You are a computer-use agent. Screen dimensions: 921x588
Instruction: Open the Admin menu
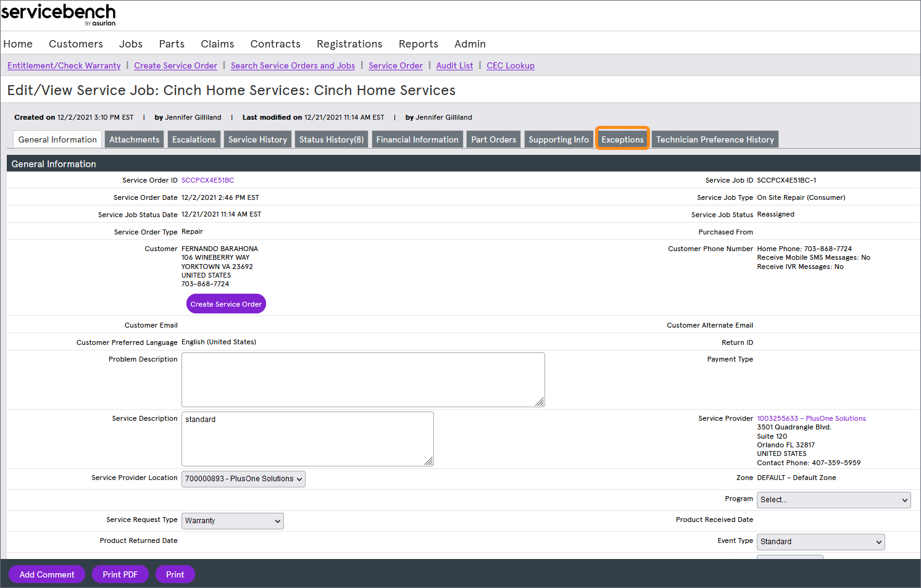tap(470, 44)
